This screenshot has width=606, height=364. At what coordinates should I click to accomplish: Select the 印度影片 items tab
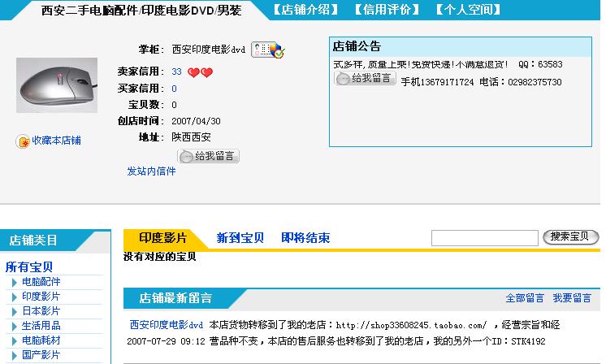point(162,238)
